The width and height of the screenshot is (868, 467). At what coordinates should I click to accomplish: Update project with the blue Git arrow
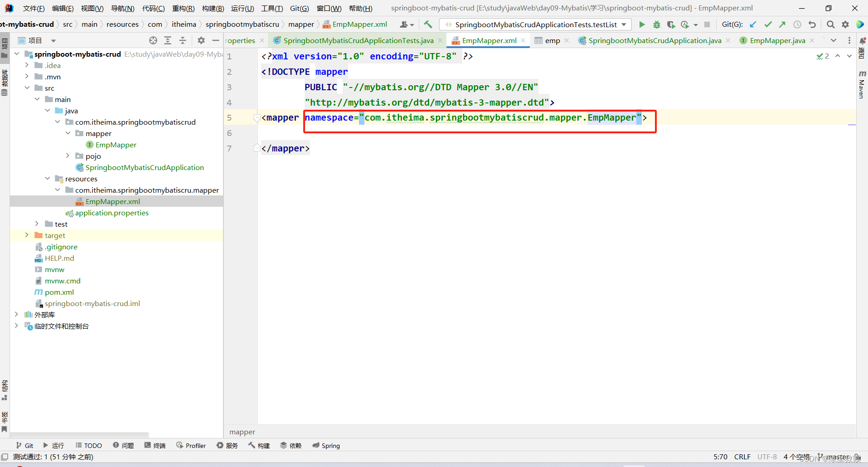coord(753,24)
